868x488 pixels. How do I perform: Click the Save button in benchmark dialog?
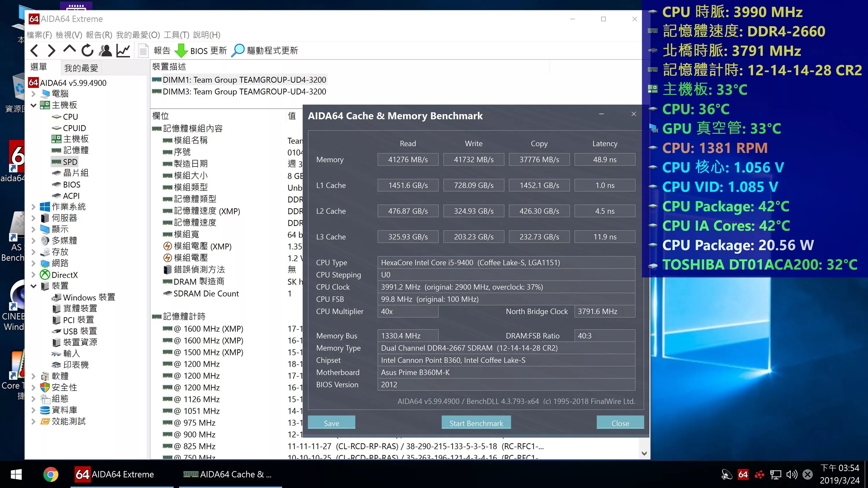(331, 423)
